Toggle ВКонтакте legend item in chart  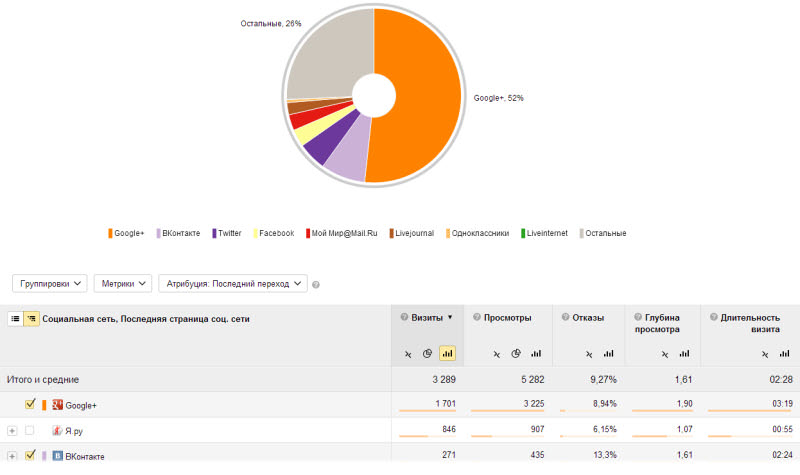178,233
